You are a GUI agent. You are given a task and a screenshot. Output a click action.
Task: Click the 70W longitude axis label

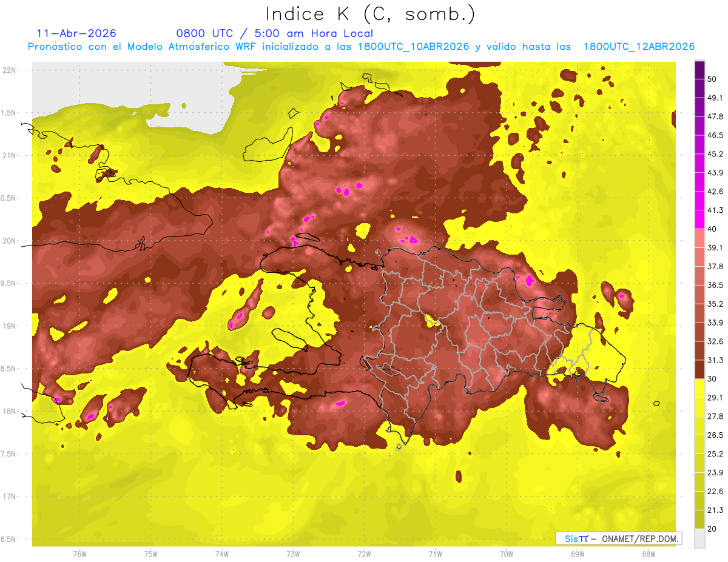coord(506,554)
